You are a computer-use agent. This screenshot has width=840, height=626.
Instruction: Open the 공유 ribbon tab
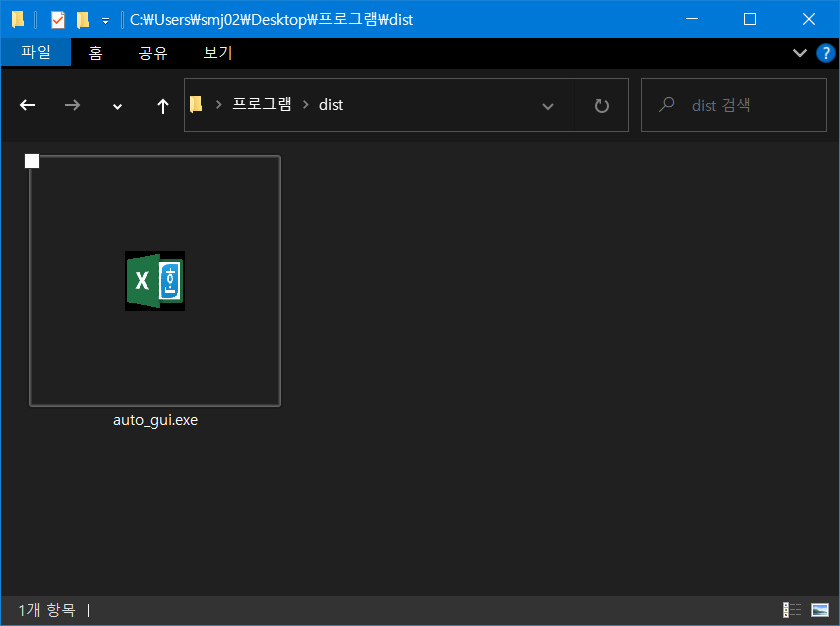click(x=153, y=53)
